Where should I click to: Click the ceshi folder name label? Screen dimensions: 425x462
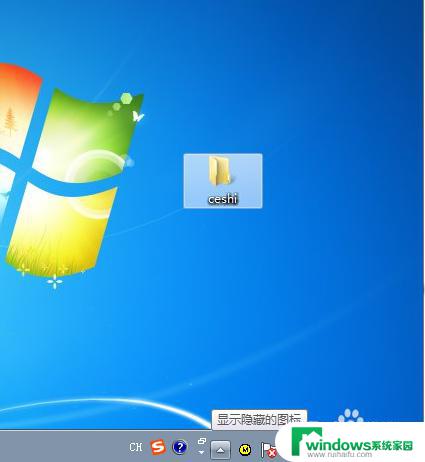[223, 199]
